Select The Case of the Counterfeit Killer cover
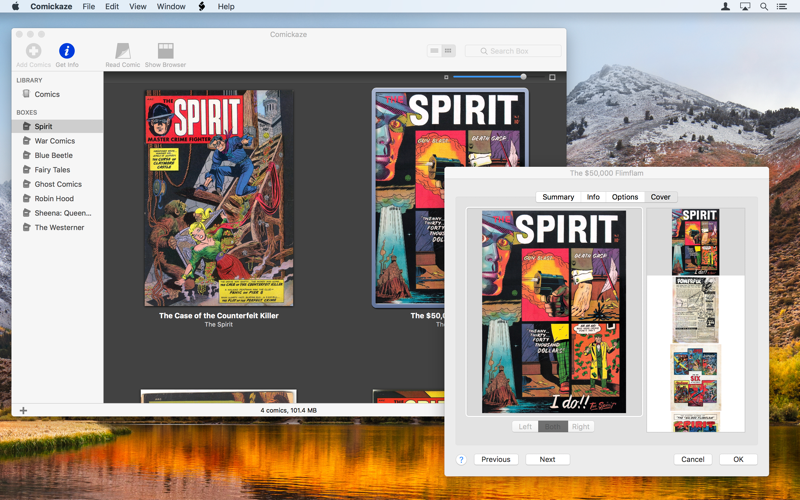 pos(219,198)
